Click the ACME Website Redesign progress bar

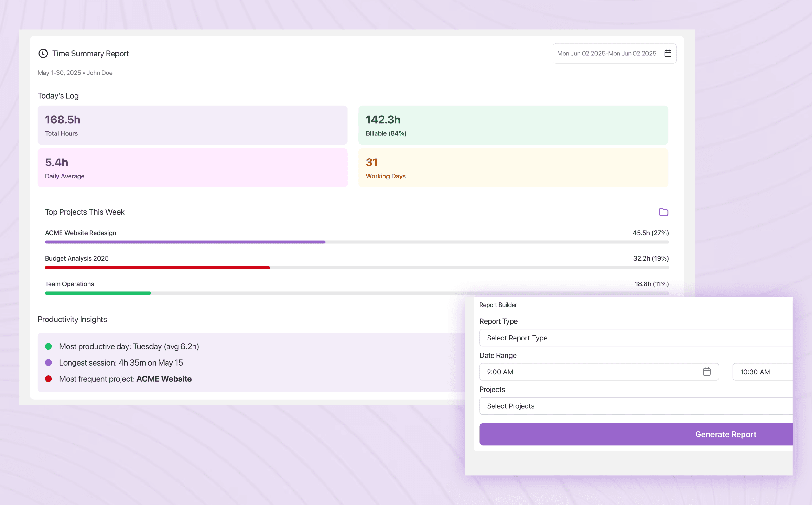185,242
